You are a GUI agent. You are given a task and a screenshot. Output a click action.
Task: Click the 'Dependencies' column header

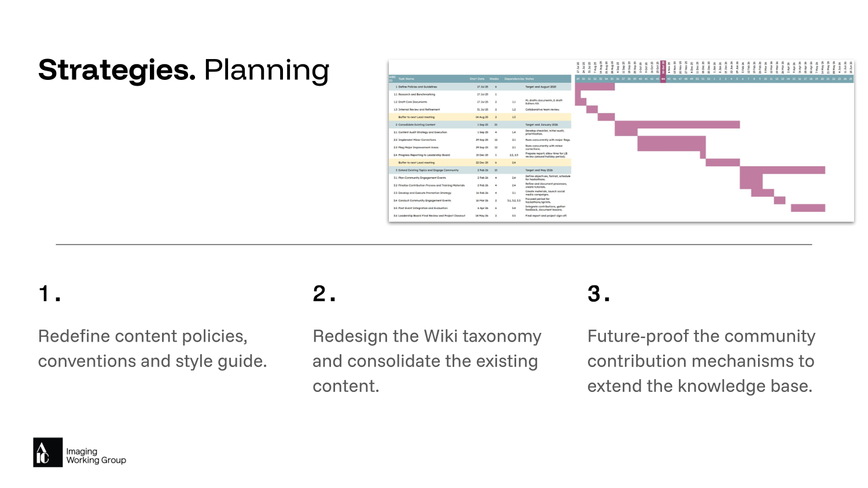tap(513, 79)
